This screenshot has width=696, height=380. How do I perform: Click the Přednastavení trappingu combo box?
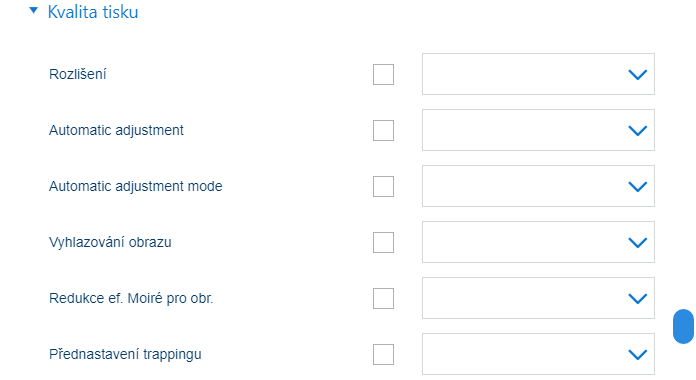pos(538,354)
